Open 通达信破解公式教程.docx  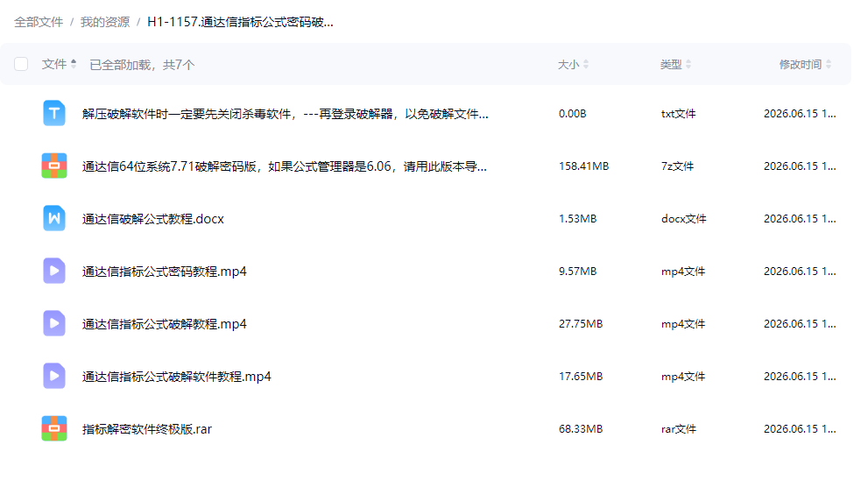(152, 219)
